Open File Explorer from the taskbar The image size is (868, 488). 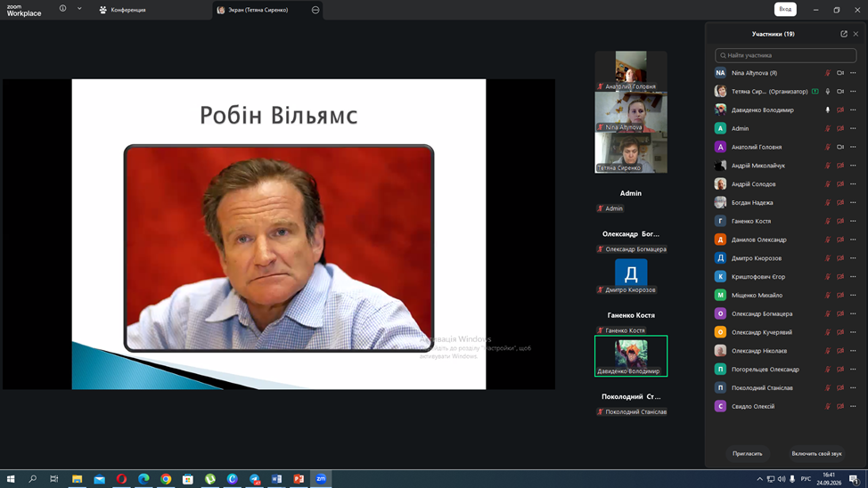77,478
